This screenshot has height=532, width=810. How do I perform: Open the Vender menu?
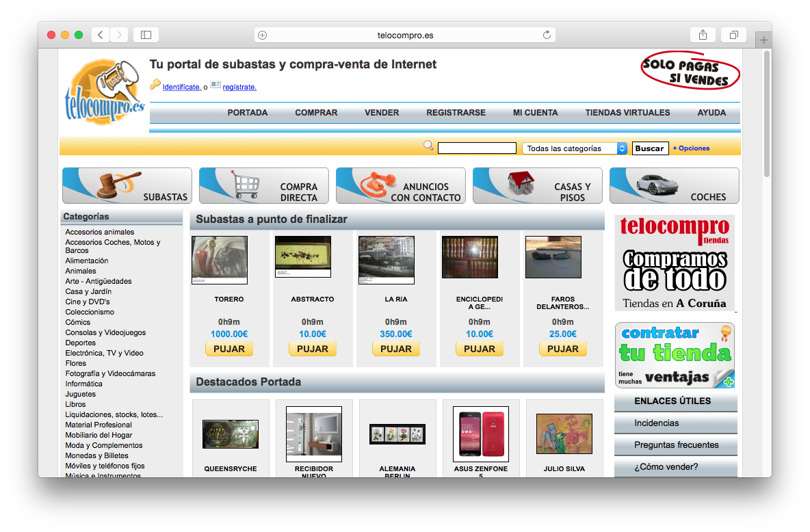[x=382, y=113]
